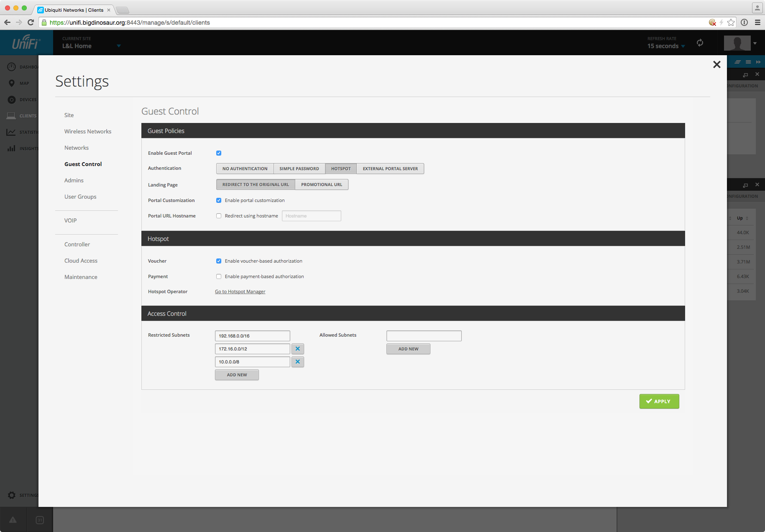The width and height of the screenshot is (765, 532).
Task: Expand the current site L&L Home dropdown
Action: 119,46
